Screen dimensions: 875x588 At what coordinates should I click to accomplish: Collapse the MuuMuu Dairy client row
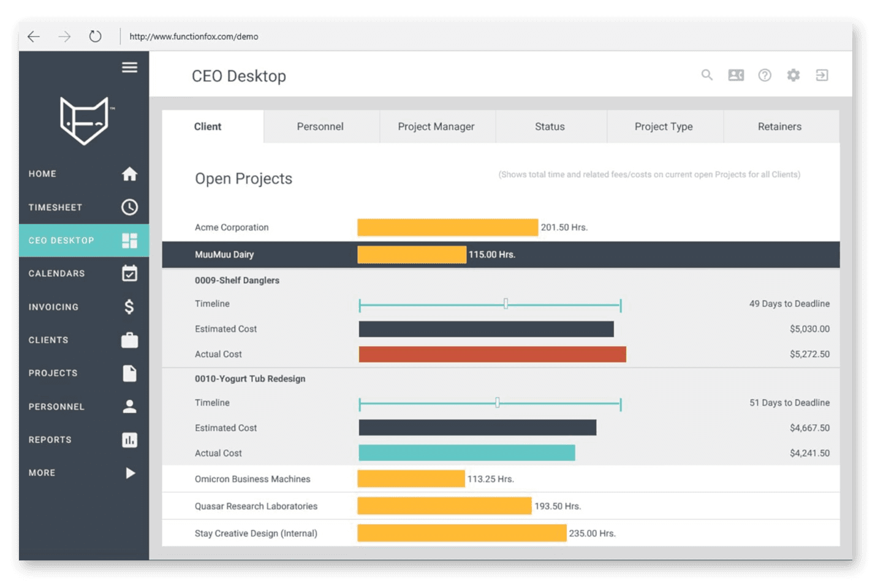click(501, 255)
